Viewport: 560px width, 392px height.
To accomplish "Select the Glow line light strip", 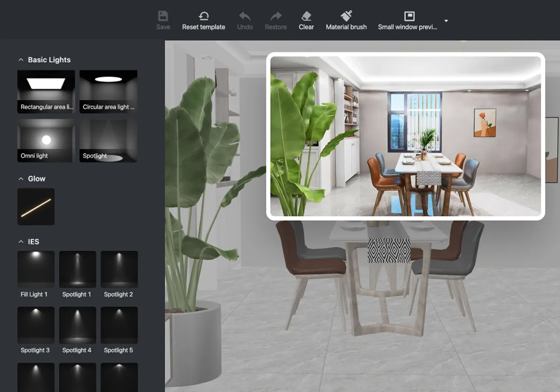I will point(36,207).
